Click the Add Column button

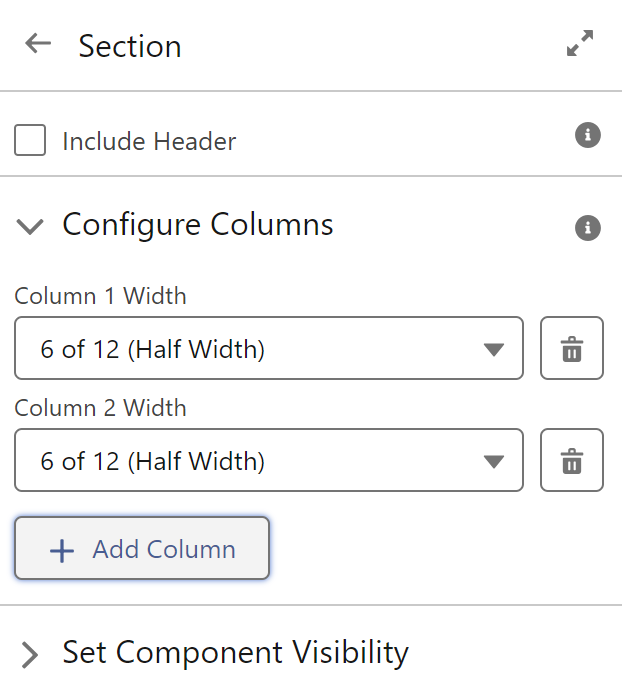coord(142,548)
